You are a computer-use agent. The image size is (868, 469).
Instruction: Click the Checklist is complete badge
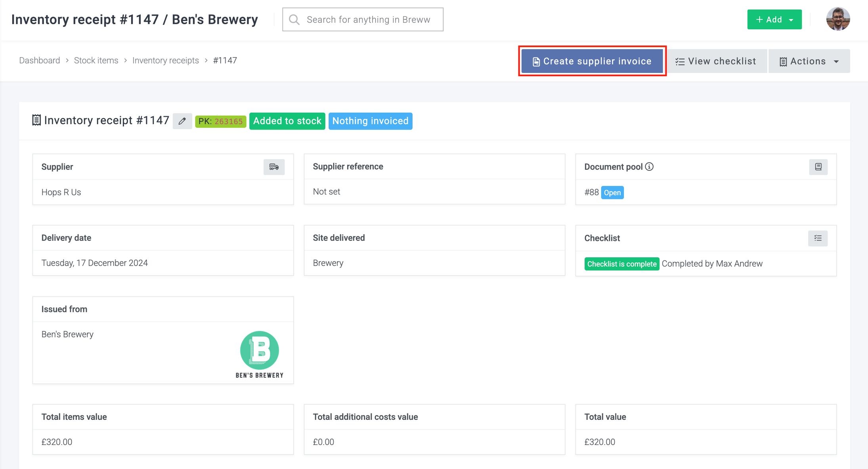[622, 264]
